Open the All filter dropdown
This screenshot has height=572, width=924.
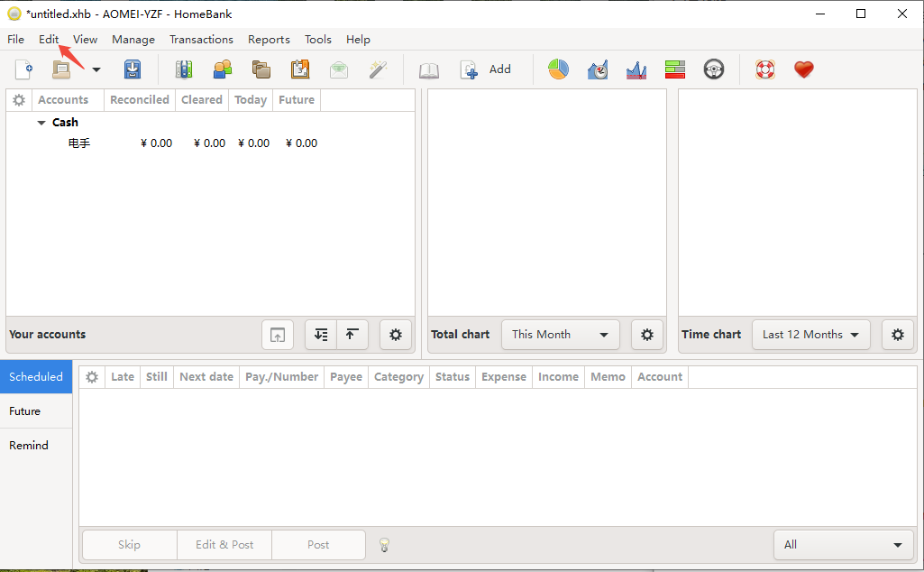tap(843, 545)
